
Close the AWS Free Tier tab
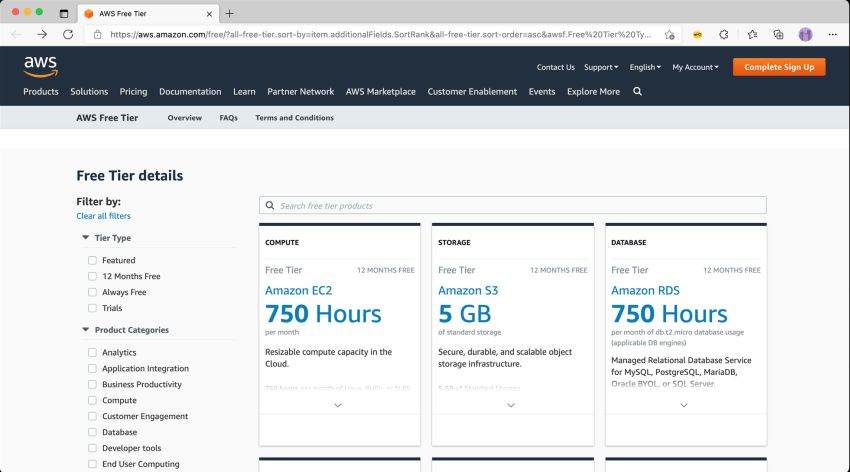point(209,14)
